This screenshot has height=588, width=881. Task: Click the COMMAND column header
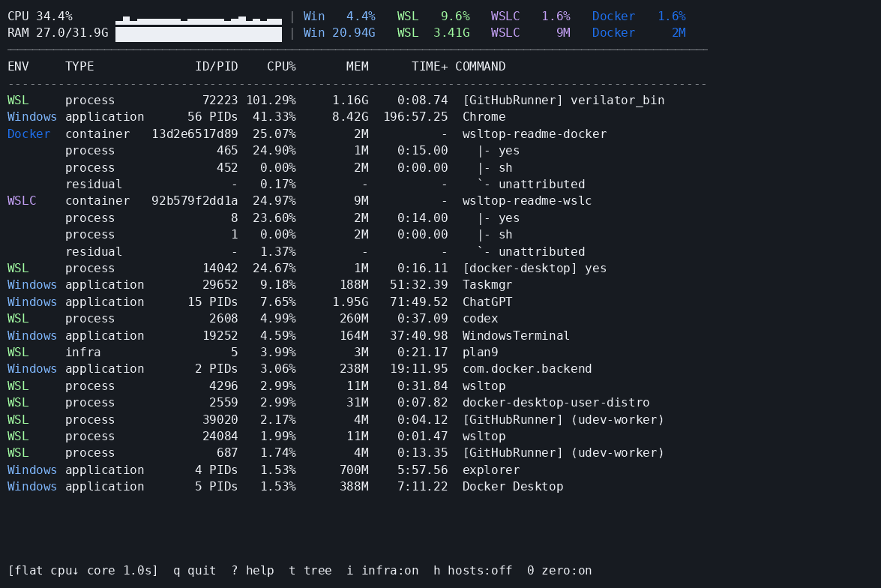pyautogui.click(x=481, y=66)
